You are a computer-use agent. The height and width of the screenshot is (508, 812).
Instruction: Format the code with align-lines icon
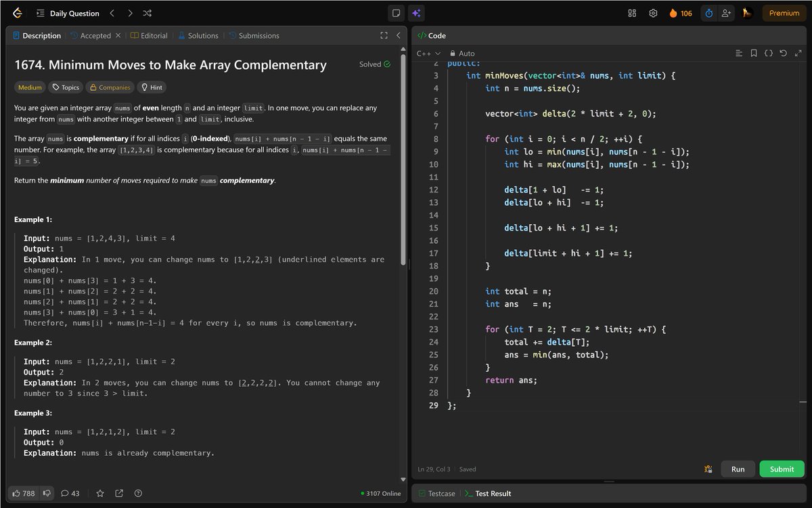coord(739,53)
